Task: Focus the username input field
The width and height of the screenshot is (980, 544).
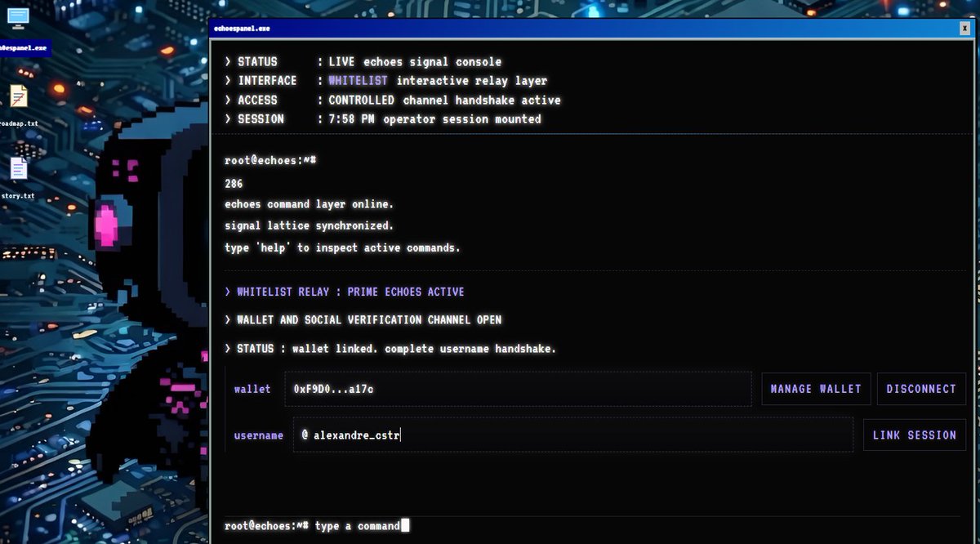Action: (573, 435)
